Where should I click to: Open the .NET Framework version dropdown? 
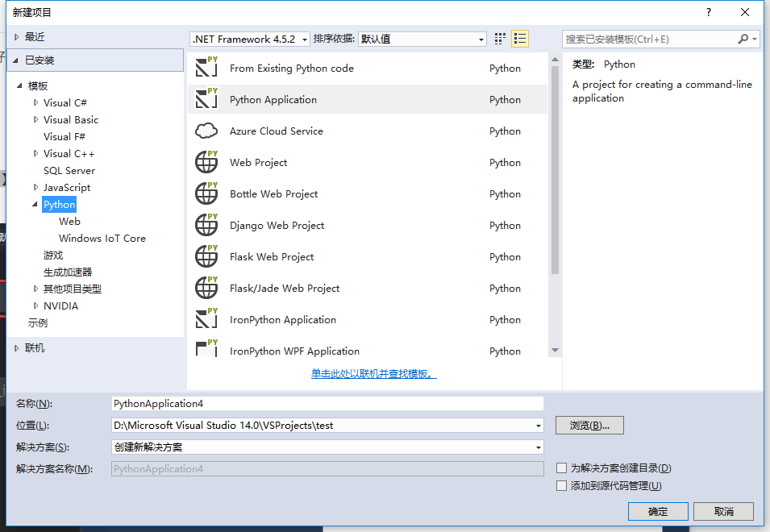coord(250,39)
